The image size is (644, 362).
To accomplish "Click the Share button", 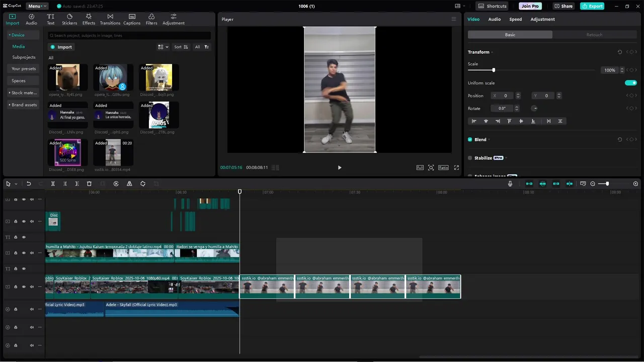I will (x=563, y=6).
